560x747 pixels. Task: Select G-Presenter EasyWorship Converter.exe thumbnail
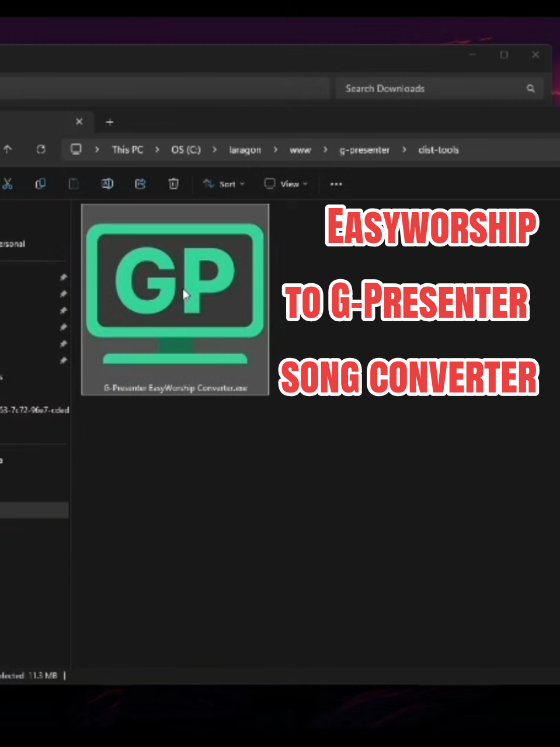pyautogui.click(x=175, y=300)
